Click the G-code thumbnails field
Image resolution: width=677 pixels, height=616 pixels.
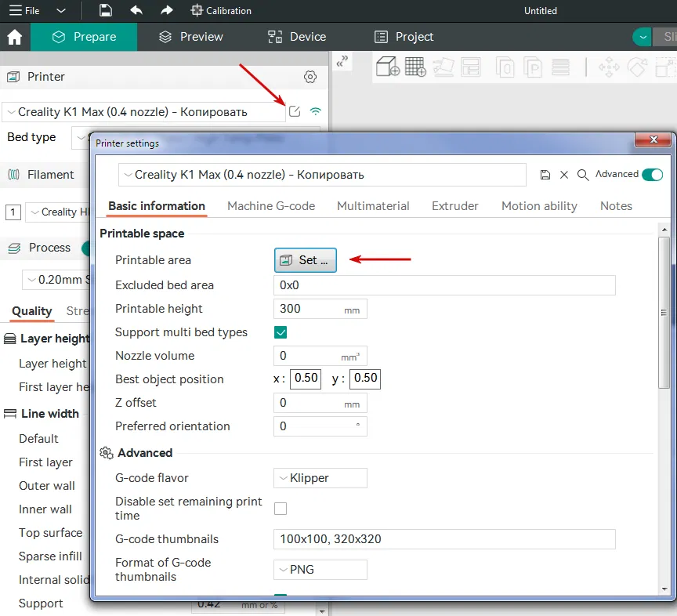[x=444, y=539]
